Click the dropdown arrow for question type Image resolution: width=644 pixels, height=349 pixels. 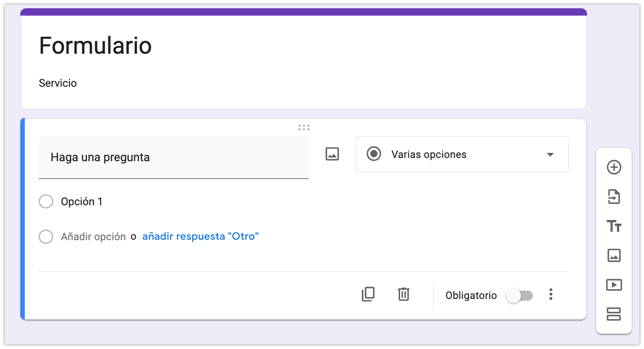(x=550, y=155)
